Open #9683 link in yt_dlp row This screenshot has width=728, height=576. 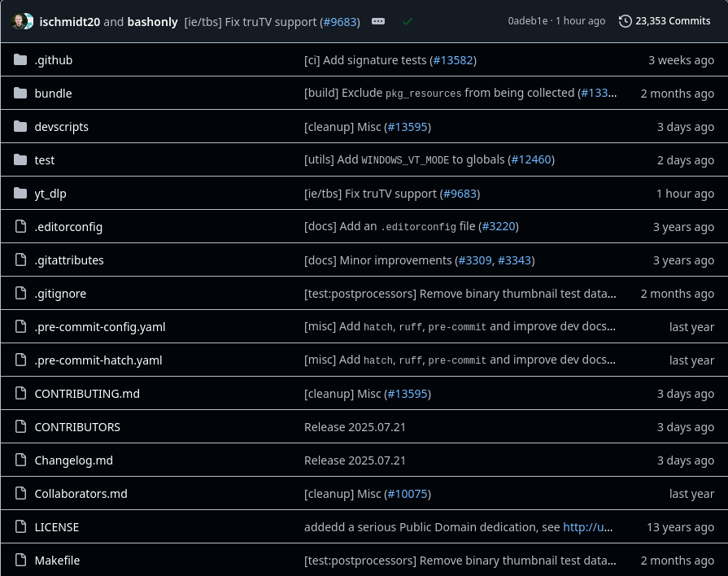click(x=460, y=194)
